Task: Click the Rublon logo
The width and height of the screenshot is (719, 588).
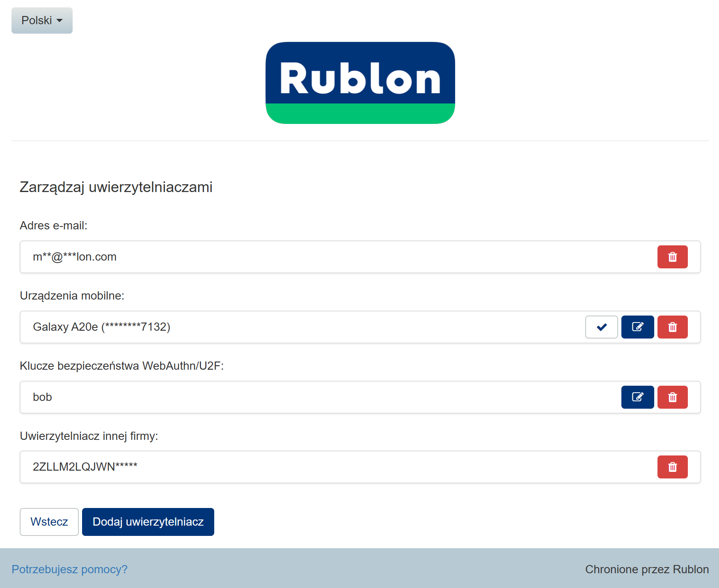Action: click(x=360, y=82)
